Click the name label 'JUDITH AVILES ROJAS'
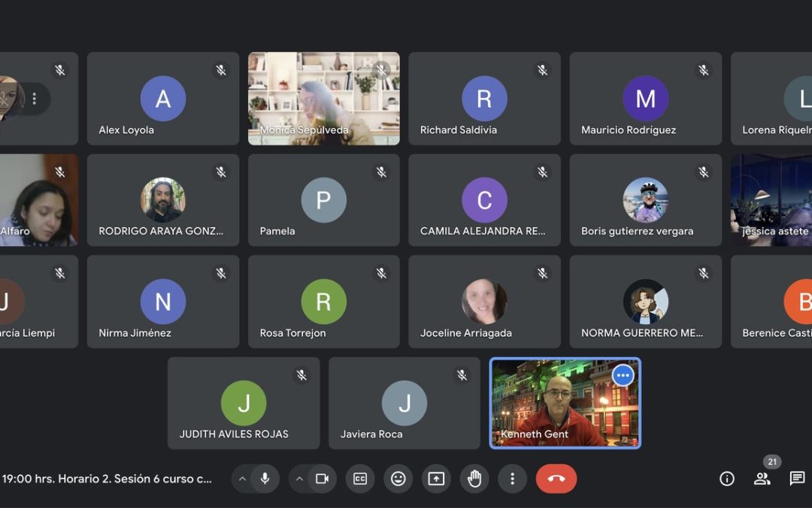812x508 pixels. pyautogui.click(x=234, y=434)
